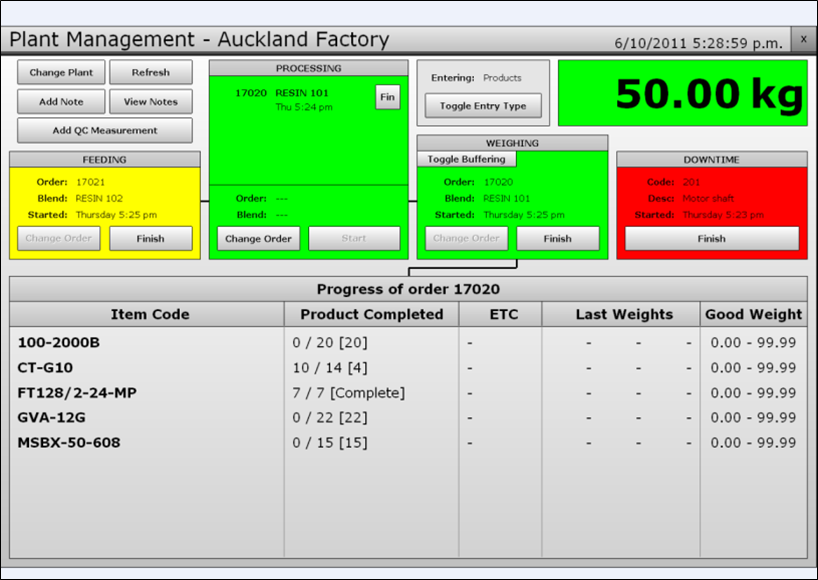Click Add Note button
The image size is (818, 580).
[61, 102]
